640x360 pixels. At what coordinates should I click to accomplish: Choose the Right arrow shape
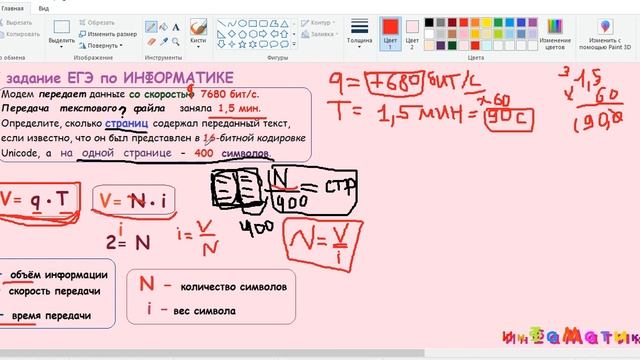pos(264,34)
